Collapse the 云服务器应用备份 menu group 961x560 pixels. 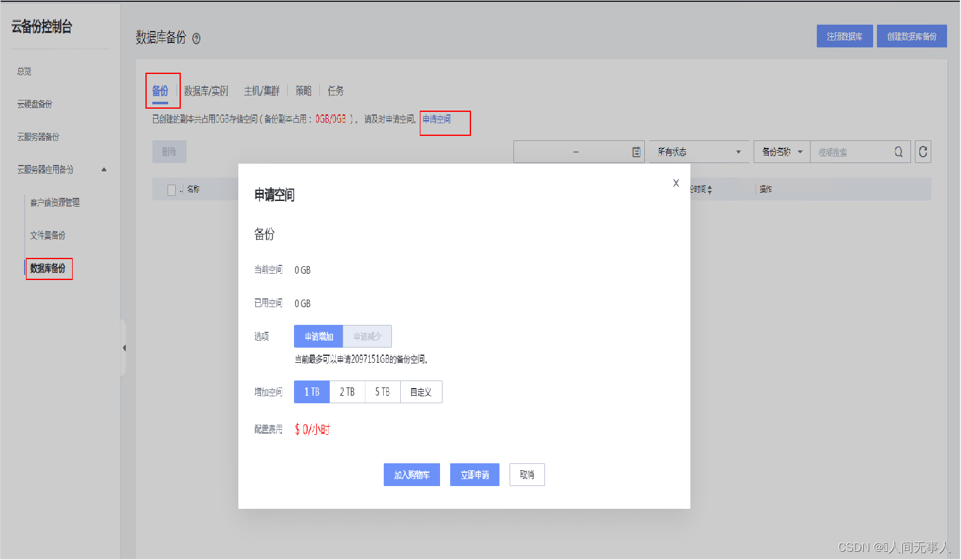[x=104, y=169]
